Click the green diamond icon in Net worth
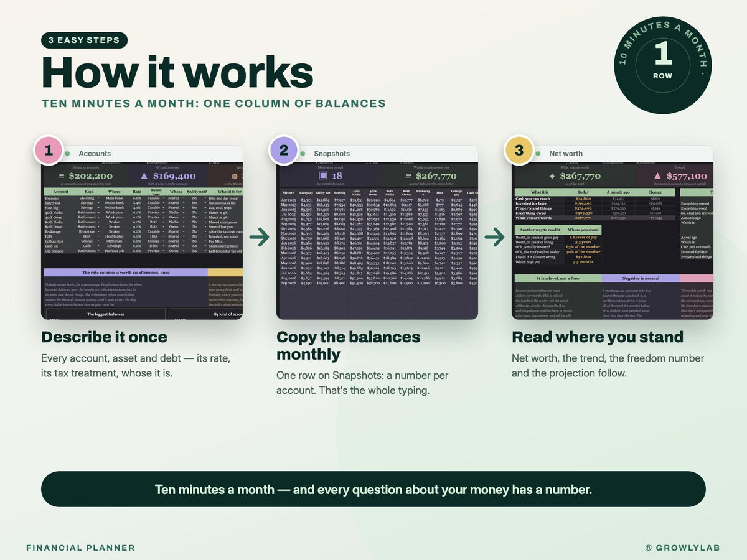747x560 pixels. point(552,176)
